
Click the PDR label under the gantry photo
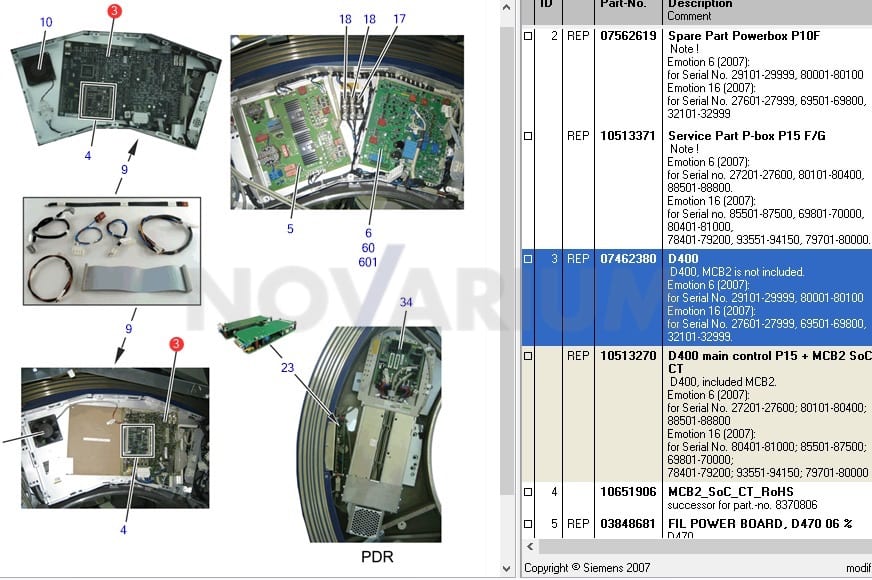point(377,557)
